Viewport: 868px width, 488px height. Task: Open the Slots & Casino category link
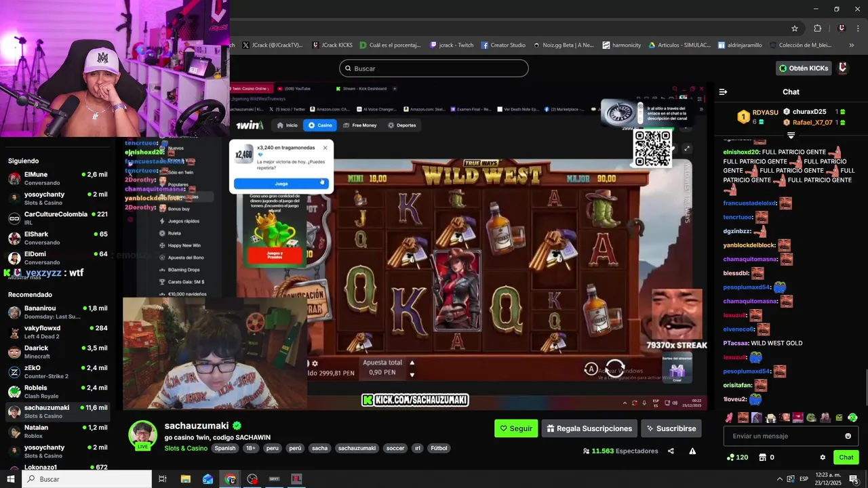(186, 448)
